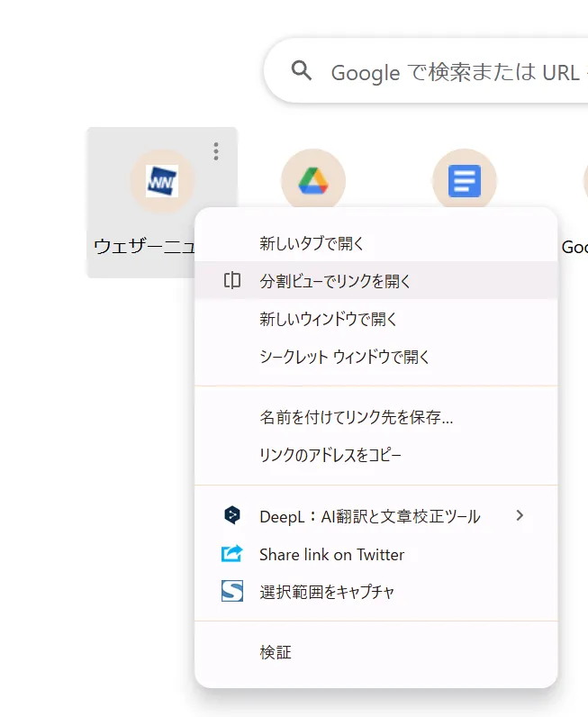Select 検証 to inspect element
The width and height of the screenshot is (588, 717).
[x=276, y=652]
